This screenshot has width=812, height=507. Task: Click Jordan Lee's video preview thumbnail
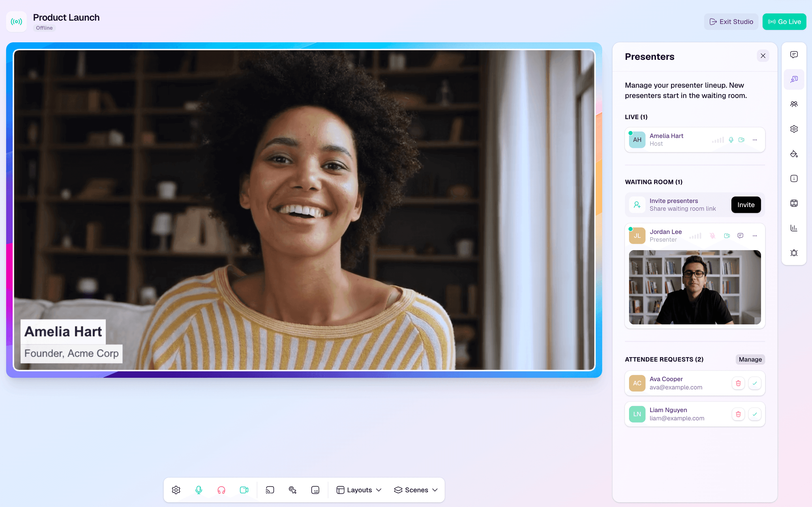tap(695, 287)
